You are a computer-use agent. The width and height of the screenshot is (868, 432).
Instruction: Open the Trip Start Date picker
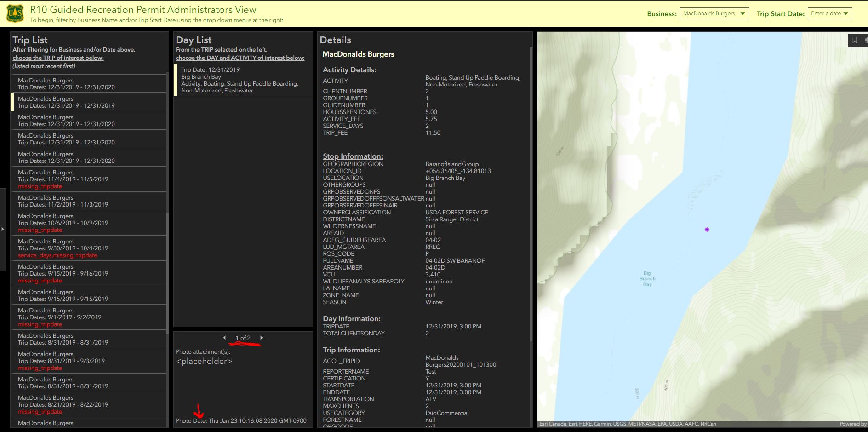pos(830,13)
